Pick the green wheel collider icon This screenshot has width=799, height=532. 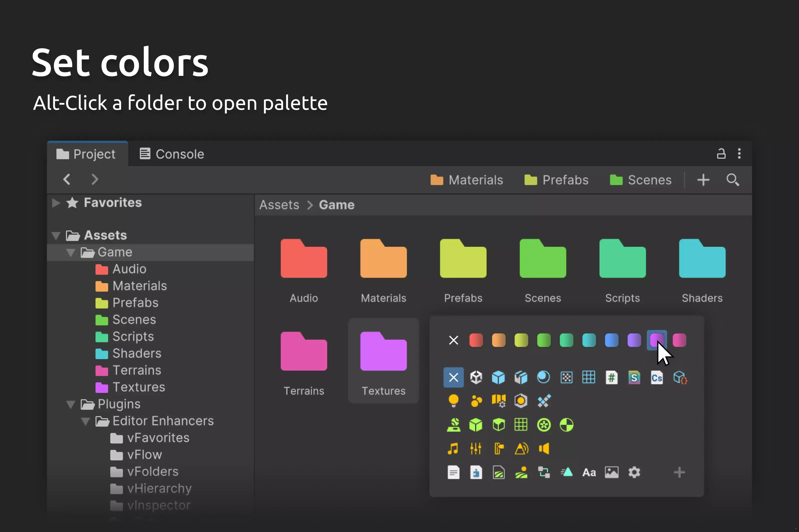point(544,425)
